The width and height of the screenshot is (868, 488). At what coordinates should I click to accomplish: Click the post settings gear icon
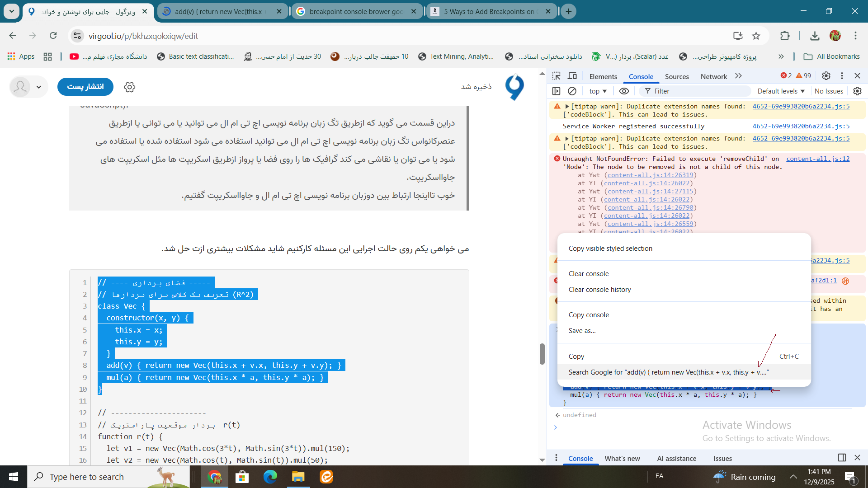(130, 87)
